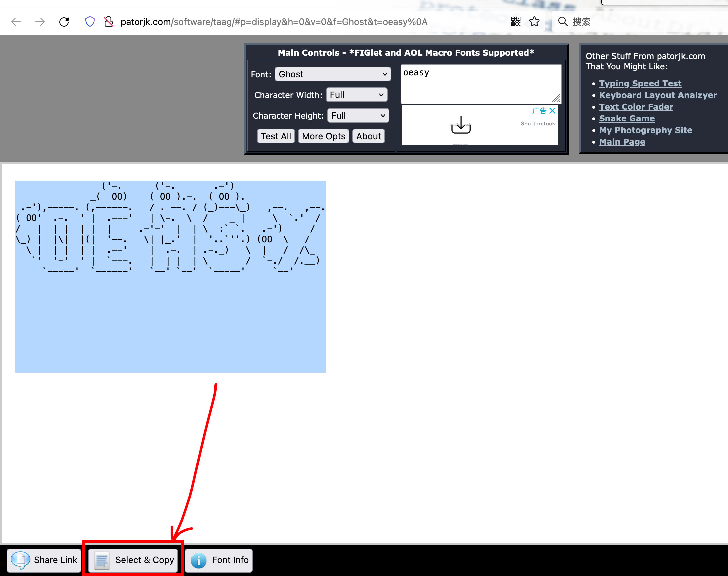This screenshot has width=728, height=576.
Task: Open the QR code icon in address bar
Action: [x=515, y=22]
